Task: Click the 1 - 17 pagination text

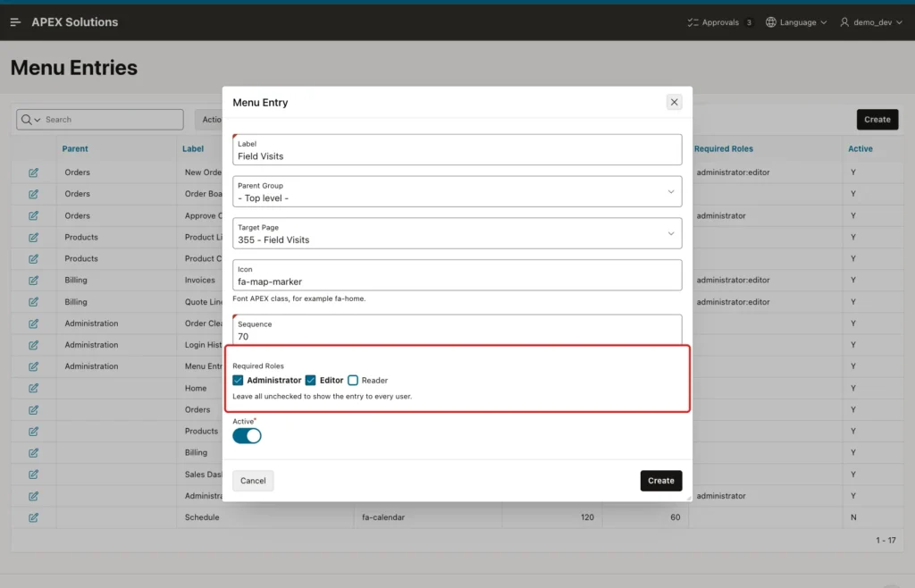Action: (x=886, y=540)
